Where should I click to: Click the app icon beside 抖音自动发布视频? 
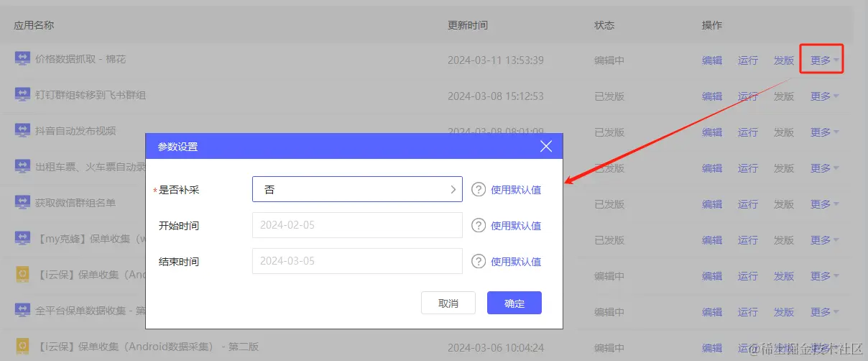22,131
